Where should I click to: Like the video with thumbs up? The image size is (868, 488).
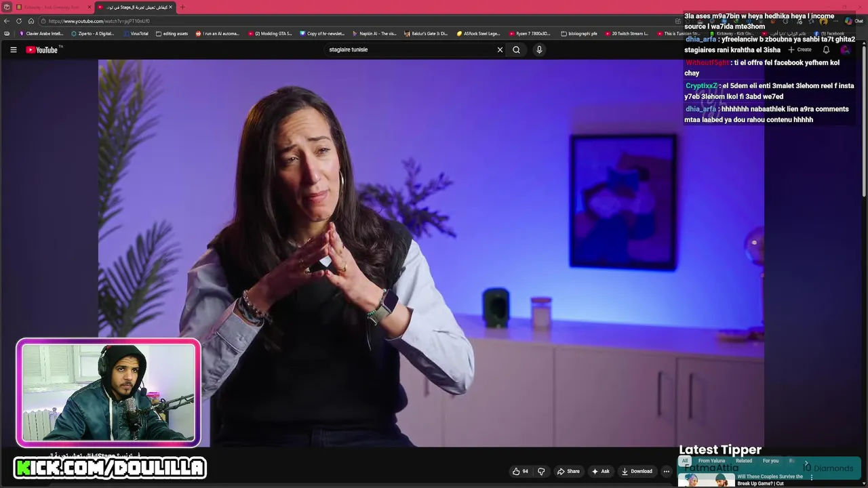click(x=520, y=471)
